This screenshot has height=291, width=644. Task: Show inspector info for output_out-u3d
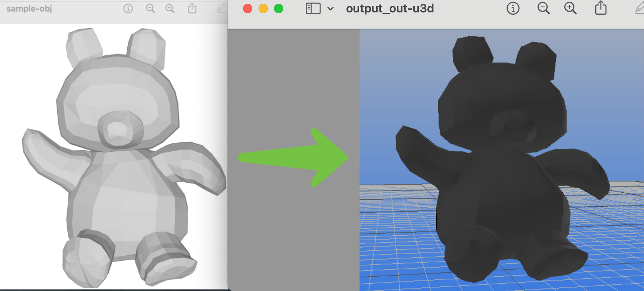point(513,8)
